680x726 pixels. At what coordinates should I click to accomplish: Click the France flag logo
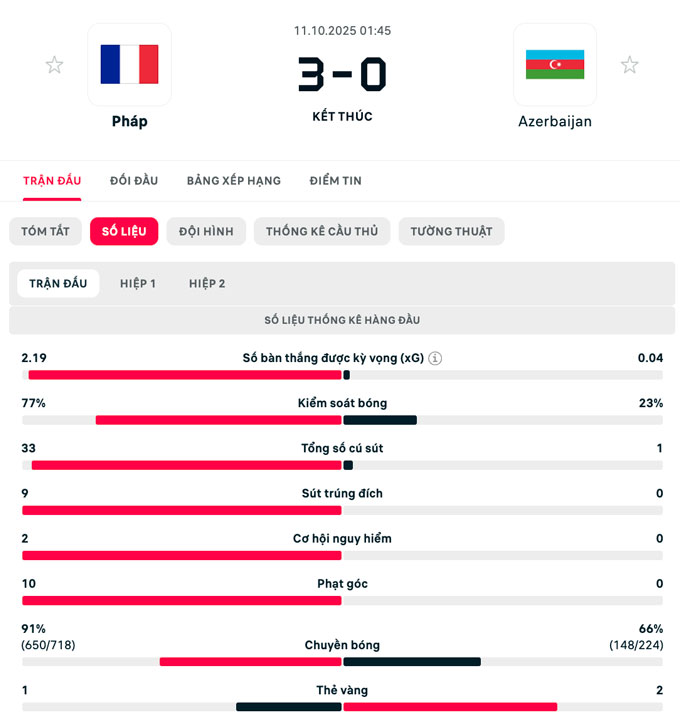click(x=129, y=64)
